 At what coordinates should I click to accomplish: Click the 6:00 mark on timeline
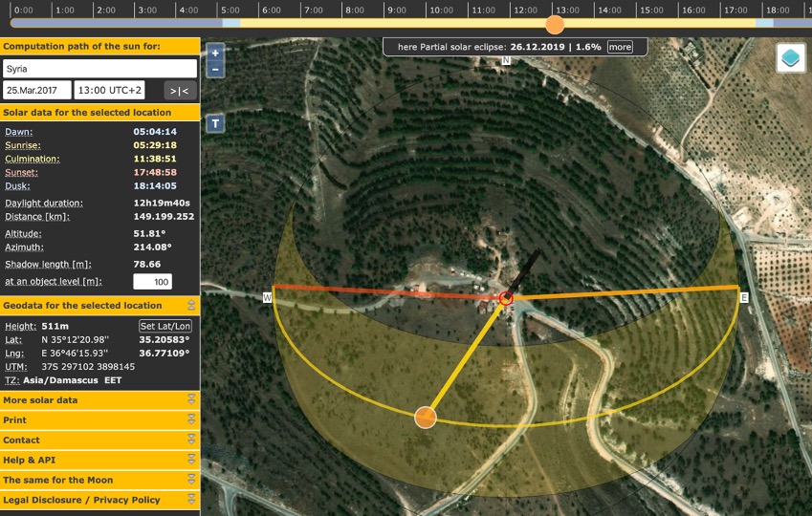pyautogui.click(x=272, y=10)
